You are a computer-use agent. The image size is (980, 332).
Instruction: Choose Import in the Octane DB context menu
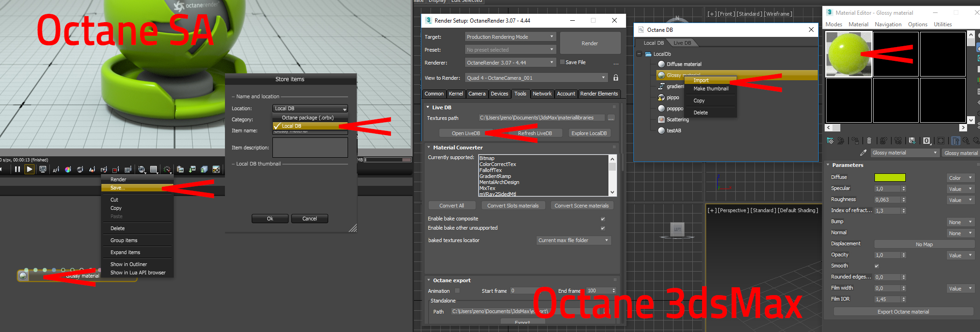tap(710, 80)
